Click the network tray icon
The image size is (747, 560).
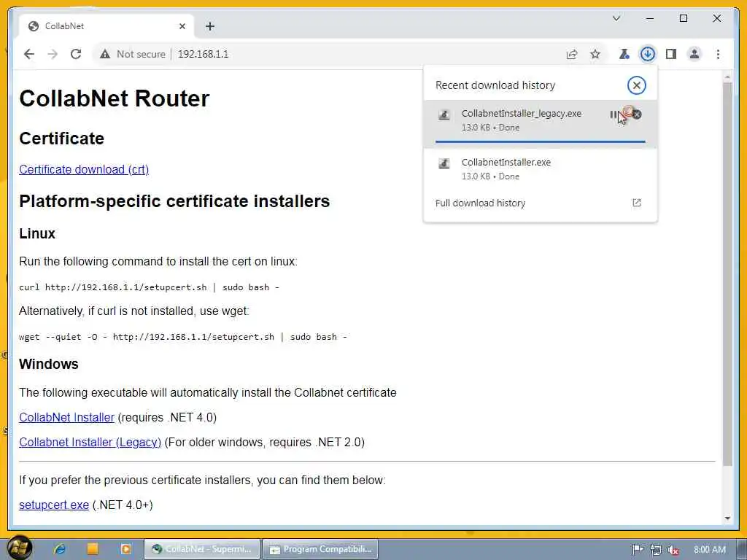point(656,550)
